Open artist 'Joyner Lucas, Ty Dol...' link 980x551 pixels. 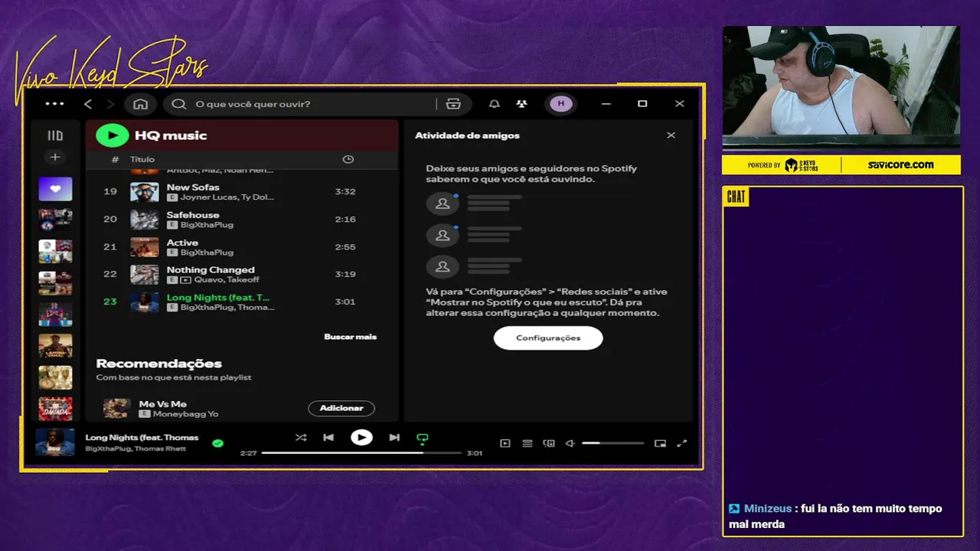click(227, 197)
